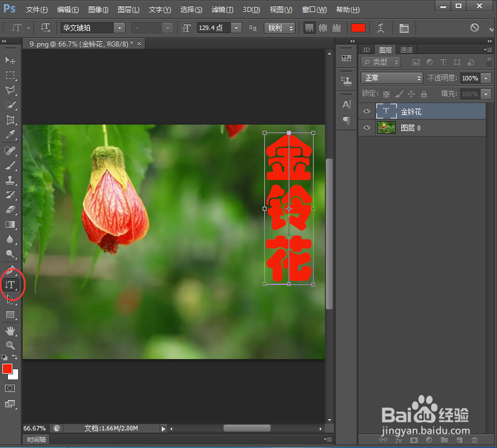Open the Layers panel flyout menu
Image resolution: width=497 pixels, height=448 pixels.
[488, 49]
